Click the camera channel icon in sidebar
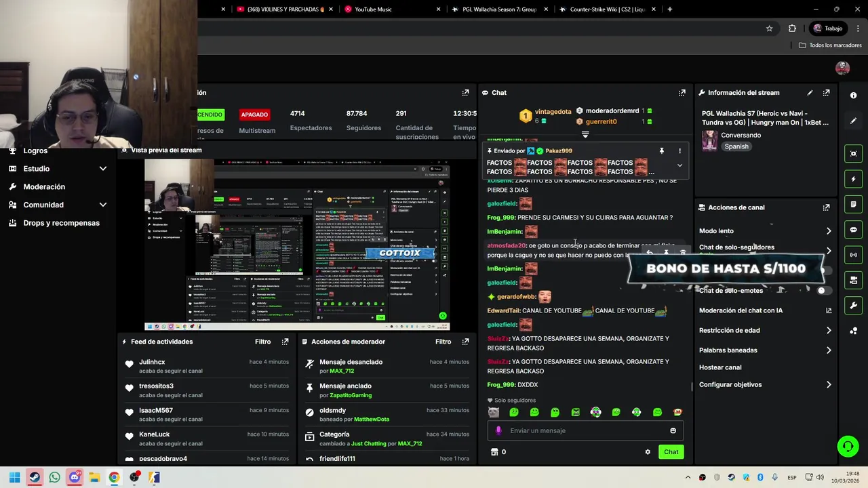Image resolution: width=868 pixels, height=488 pixels. [x=853, y=280]
